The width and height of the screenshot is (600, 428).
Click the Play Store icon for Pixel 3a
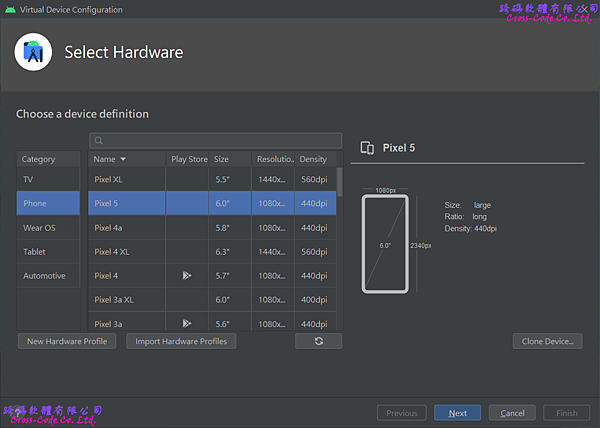186,323
